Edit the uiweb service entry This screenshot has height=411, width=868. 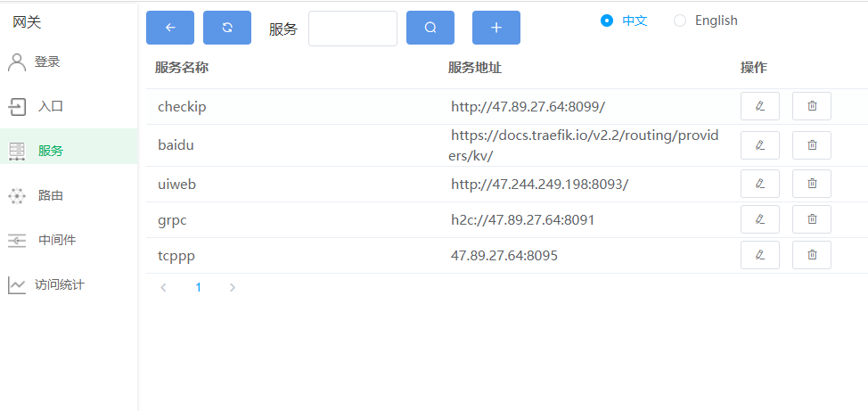point(759,184)
